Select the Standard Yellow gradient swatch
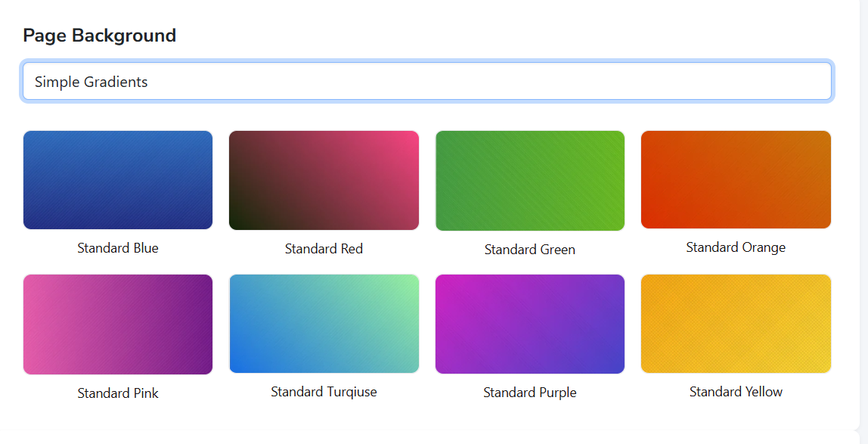868x444 pixels. pos(736,324)
